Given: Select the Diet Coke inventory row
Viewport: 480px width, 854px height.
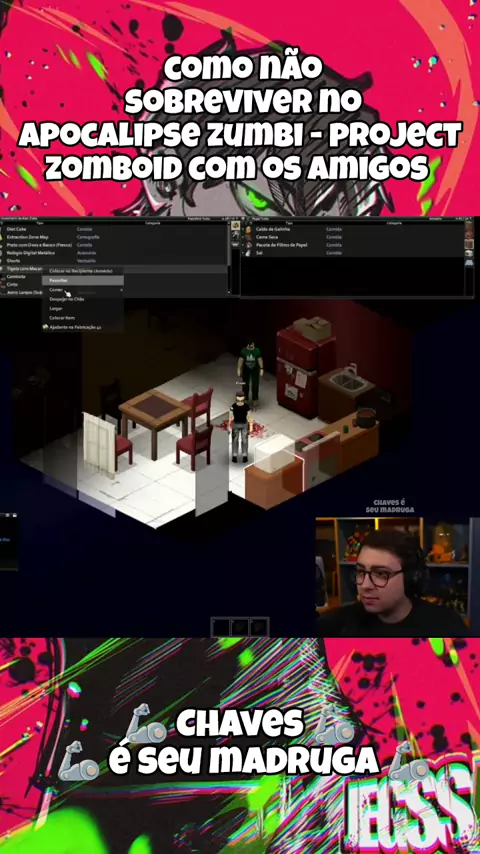Looking at the screenshot, I should [113, 229].
